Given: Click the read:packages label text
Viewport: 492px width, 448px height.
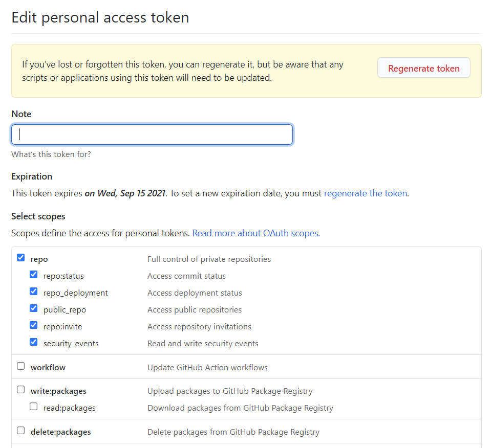Looking at the screenshot, I should 69,408.
